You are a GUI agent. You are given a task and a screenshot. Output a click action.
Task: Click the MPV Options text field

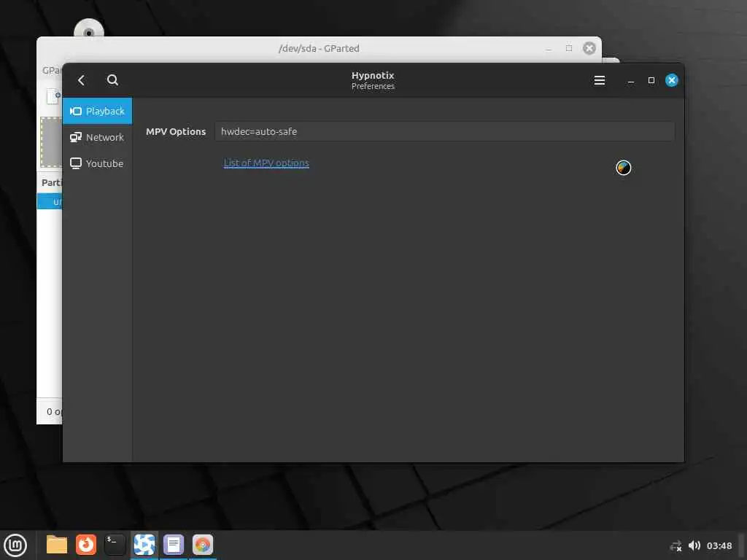pos(444,131)
